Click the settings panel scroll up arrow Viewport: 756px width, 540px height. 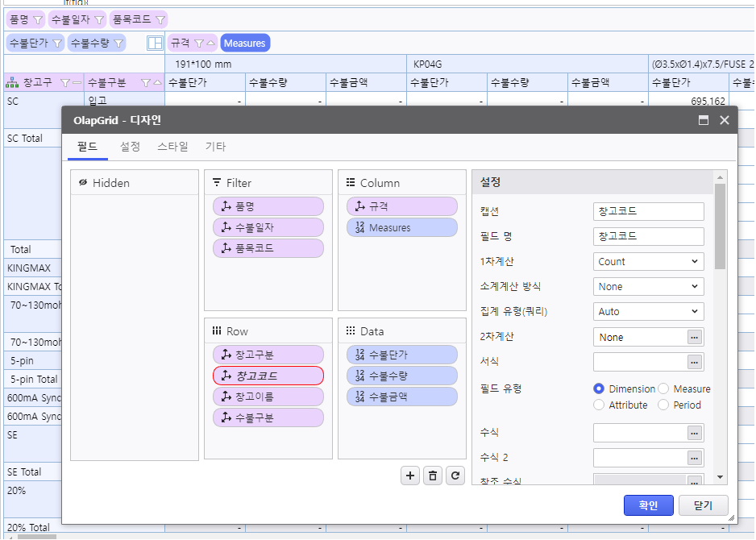click(x=720, y=177)
